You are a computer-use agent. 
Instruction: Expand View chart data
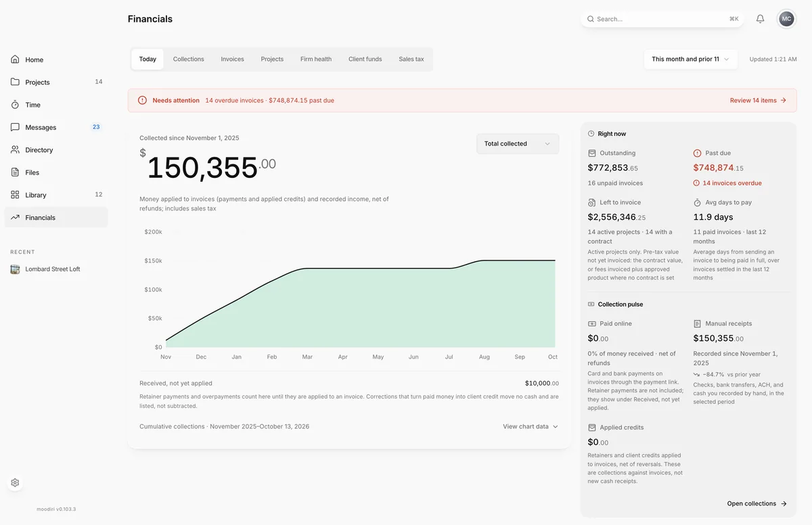click(x=531, y=426)
